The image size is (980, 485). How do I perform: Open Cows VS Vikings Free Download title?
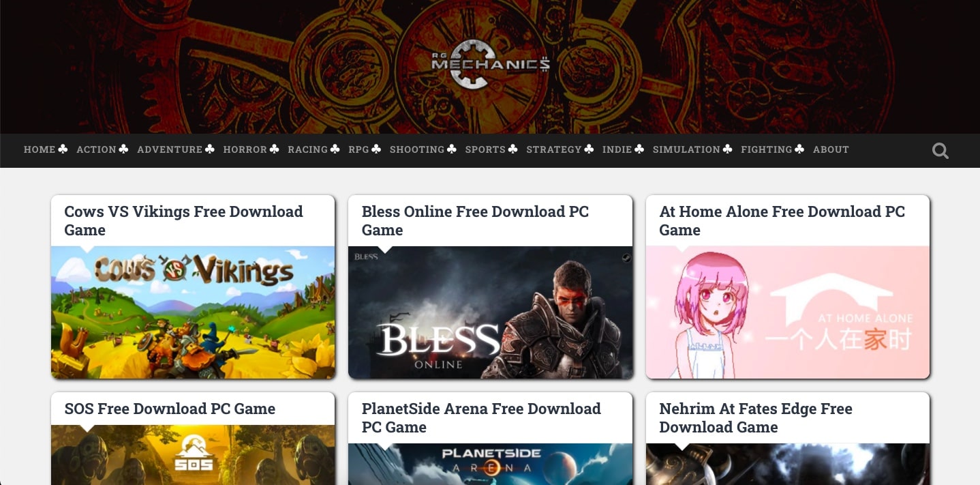tap(183, 221)
